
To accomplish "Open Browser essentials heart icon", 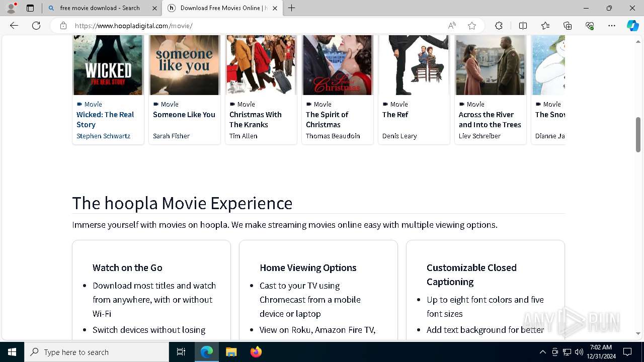I will point(590,26).
